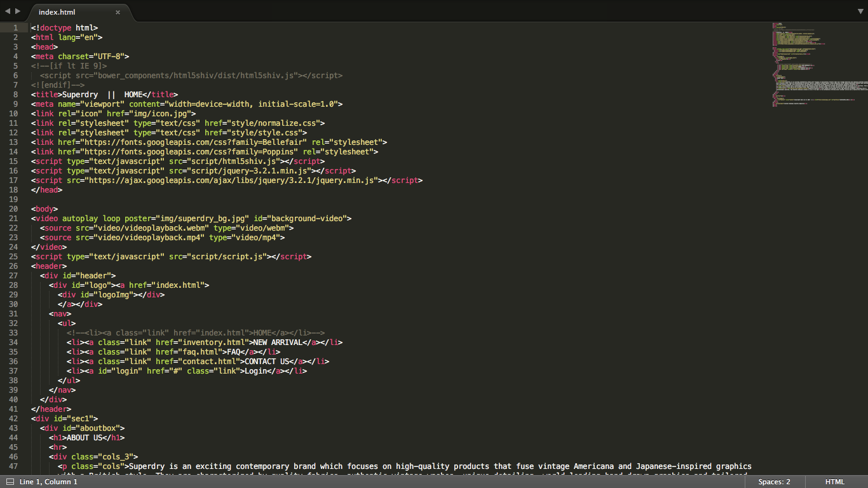The image size is (868, 488).
Task: Click the div id="aboutbox" line
Action: click(x=82, y=428)
